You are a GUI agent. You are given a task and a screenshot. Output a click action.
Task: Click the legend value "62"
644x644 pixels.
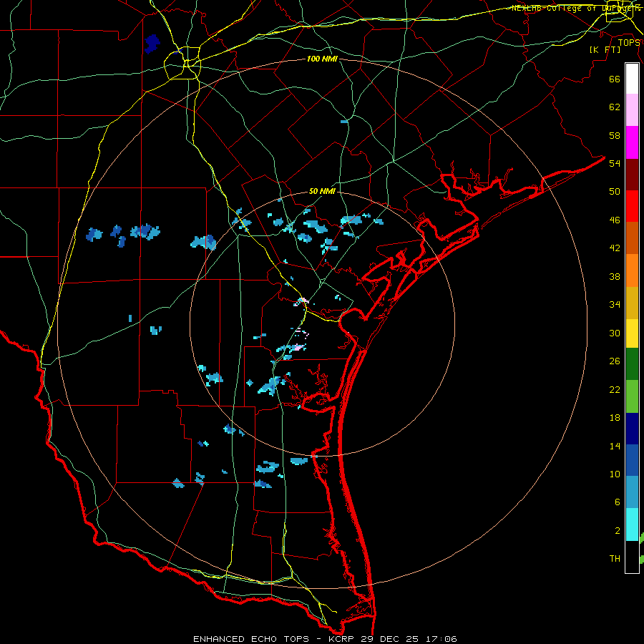[615, 107]
